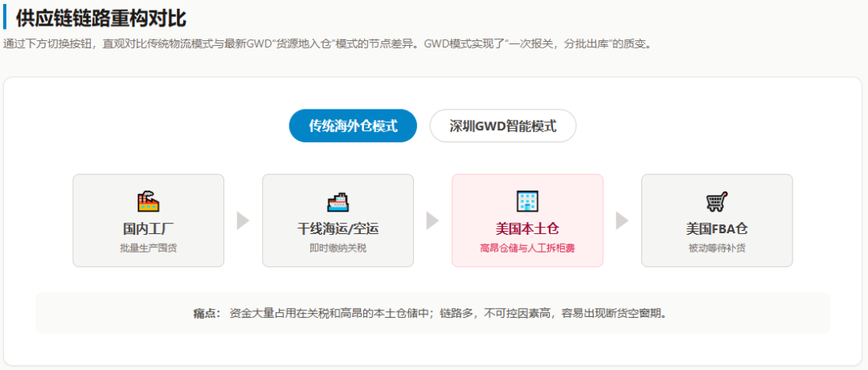Image resolution: width=868 pixels, height=370 pixels.
Task: Click the 国内工厂 card title
Action: 148,228
